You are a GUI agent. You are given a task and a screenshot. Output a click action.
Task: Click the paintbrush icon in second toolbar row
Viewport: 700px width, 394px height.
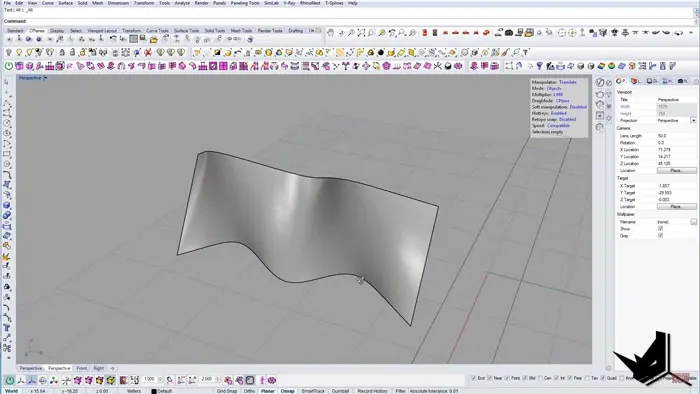point(505,53)
